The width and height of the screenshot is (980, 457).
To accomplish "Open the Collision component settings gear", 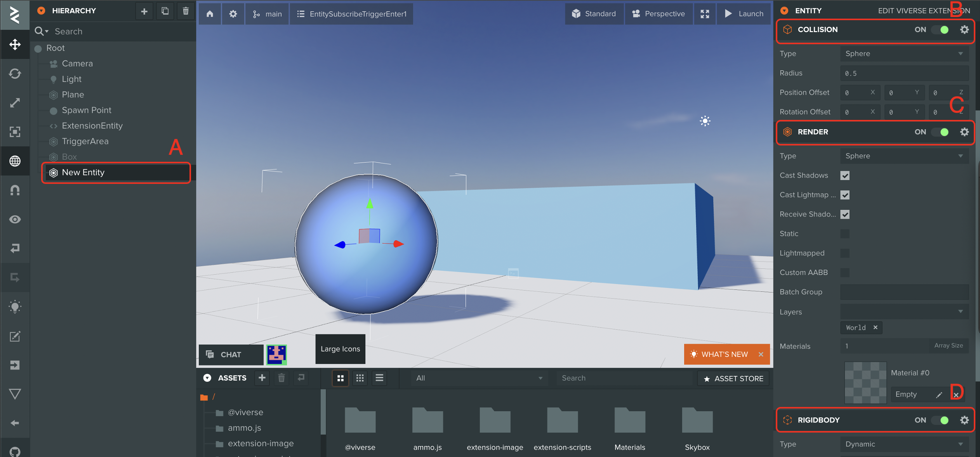I will point(964,29).
